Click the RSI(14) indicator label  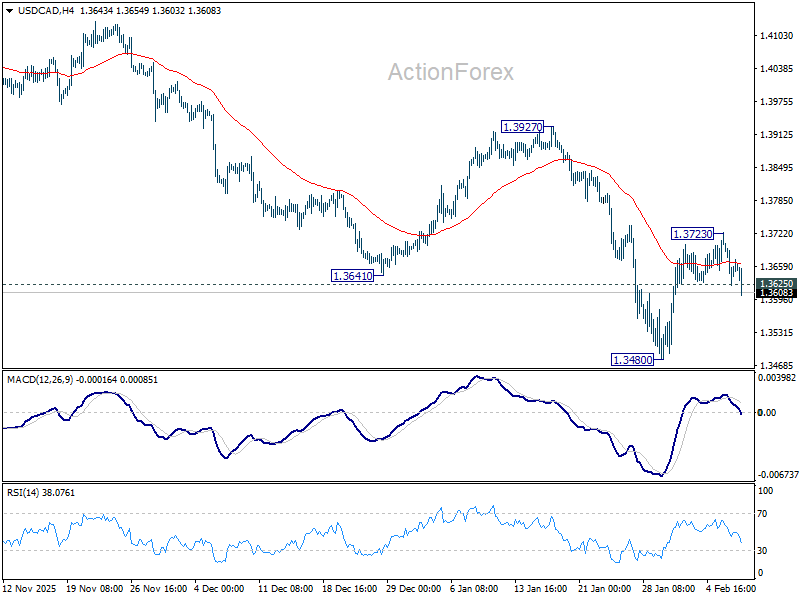[23, 493]
